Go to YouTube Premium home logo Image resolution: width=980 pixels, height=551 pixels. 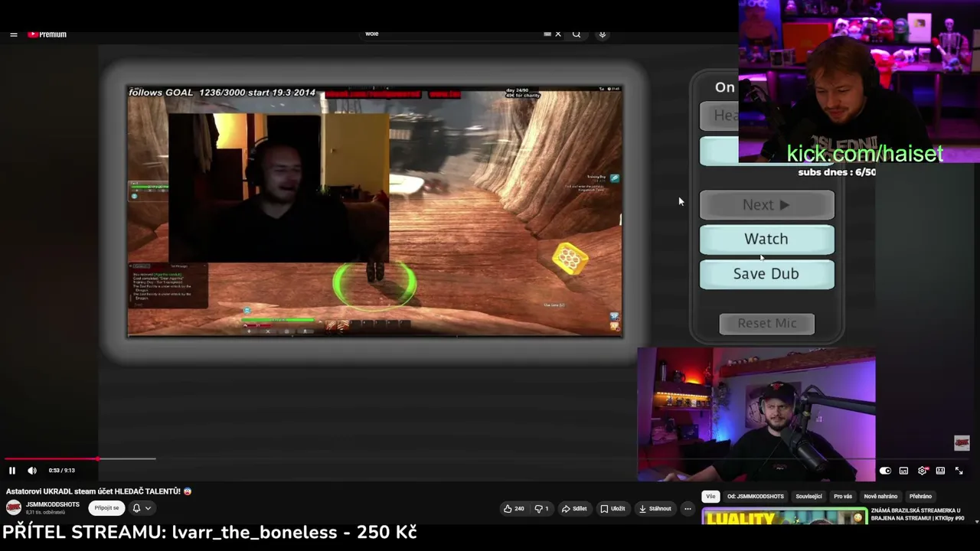(47, 34)
